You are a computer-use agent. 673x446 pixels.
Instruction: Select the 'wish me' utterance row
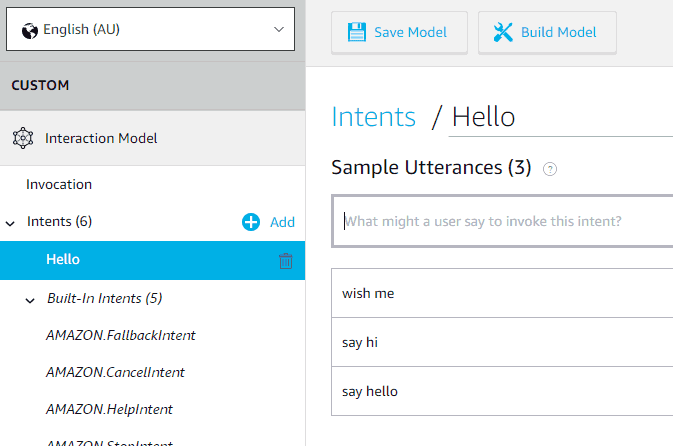[x=502, y=293]
